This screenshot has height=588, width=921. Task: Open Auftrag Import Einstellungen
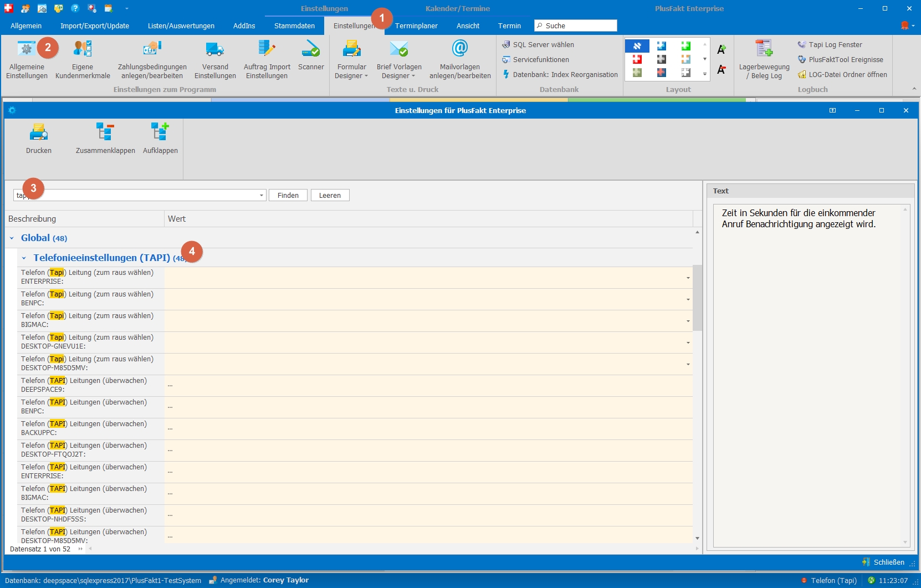click(267, 59)
